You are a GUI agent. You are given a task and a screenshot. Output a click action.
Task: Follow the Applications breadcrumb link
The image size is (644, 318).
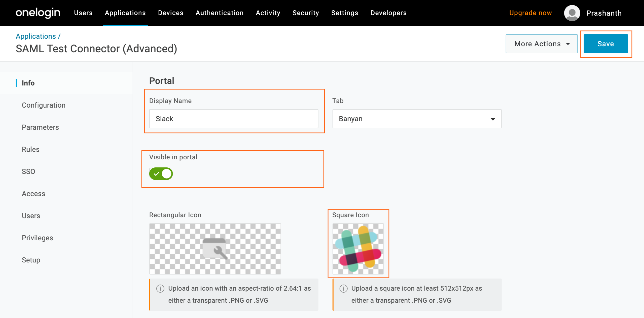36,36
